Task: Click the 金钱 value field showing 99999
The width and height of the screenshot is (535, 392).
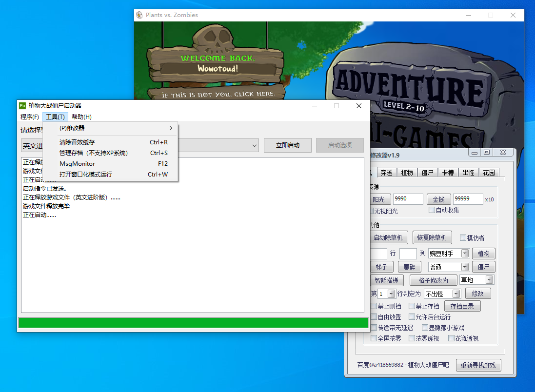Action: click(x=467, y=199)
